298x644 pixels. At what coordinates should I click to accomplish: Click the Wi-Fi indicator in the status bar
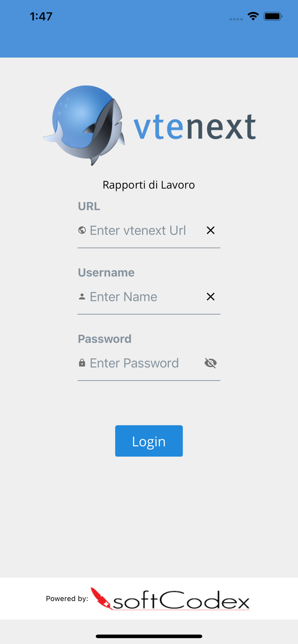click(x=253, y=16)
